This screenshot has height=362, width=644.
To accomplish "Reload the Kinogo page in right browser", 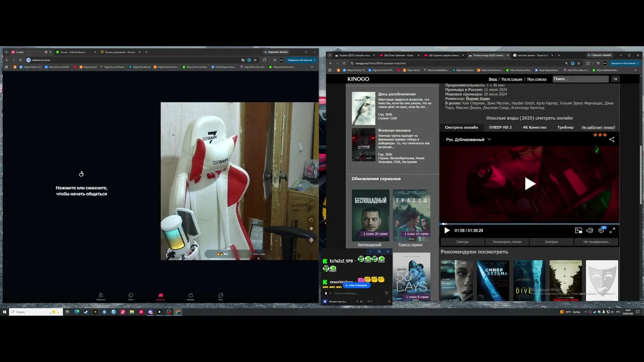I will pos(344,63).
